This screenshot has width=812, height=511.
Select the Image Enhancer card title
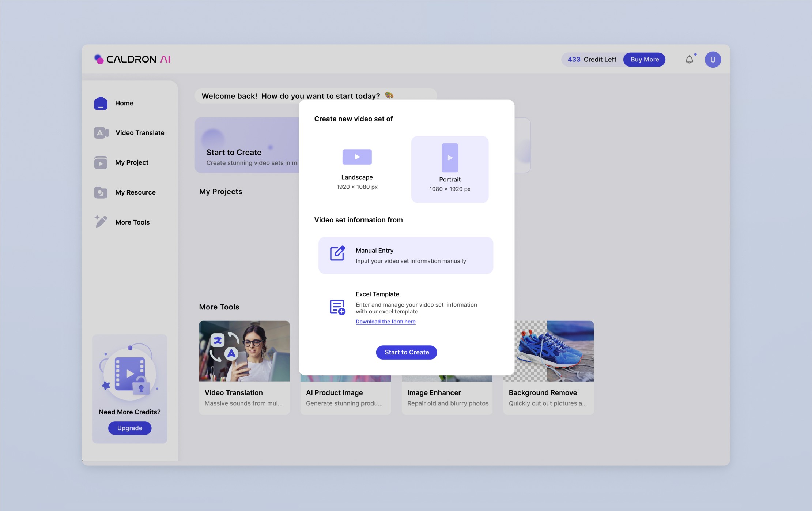(x=434, y=392)
